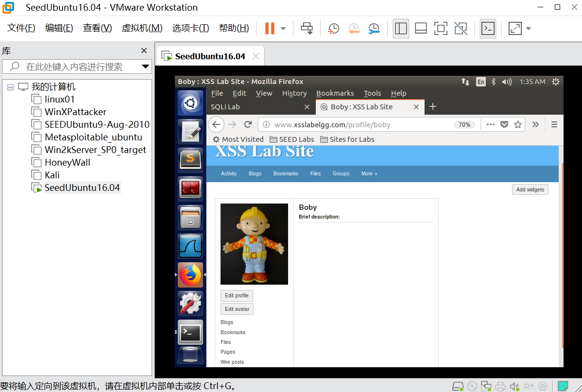Switch to the SQLi Lab tab
The image size is (582, 392).
[260, 107]
